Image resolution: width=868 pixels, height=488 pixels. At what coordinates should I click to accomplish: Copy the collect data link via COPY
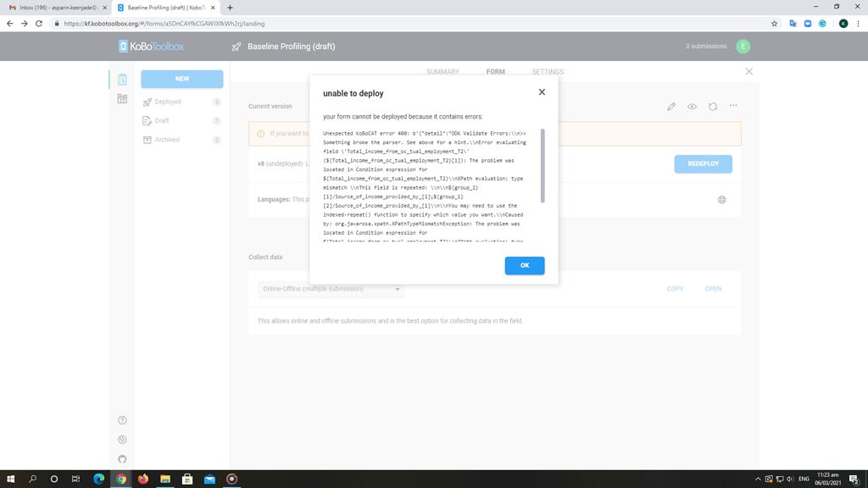point(675,289)
